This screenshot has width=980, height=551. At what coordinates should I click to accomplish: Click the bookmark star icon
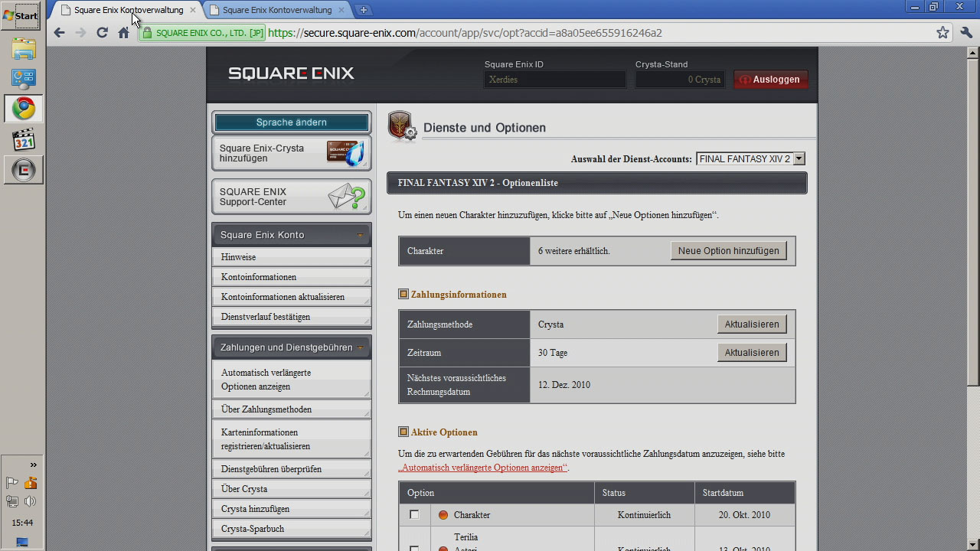pos(942,32)
